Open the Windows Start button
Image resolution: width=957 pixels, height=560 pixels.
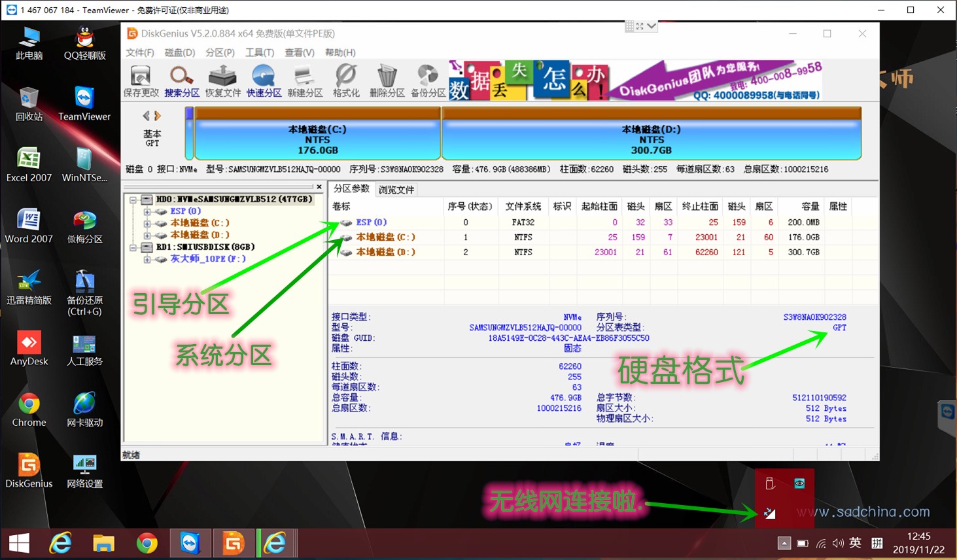[19, 544]
